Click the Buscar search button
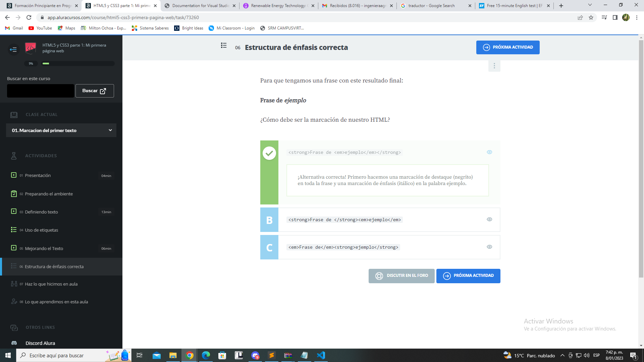This screenshot has height=362, width=644. pos(94,90)
